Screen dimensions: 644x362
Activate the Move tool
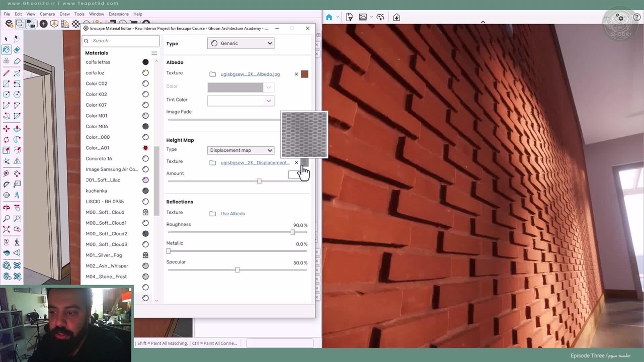6,129
